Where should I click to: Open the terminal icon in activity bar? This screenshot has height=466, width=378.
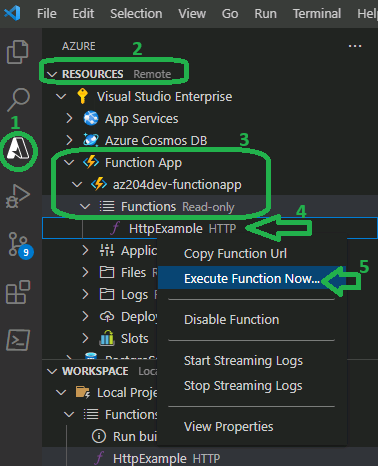[18, 340]
